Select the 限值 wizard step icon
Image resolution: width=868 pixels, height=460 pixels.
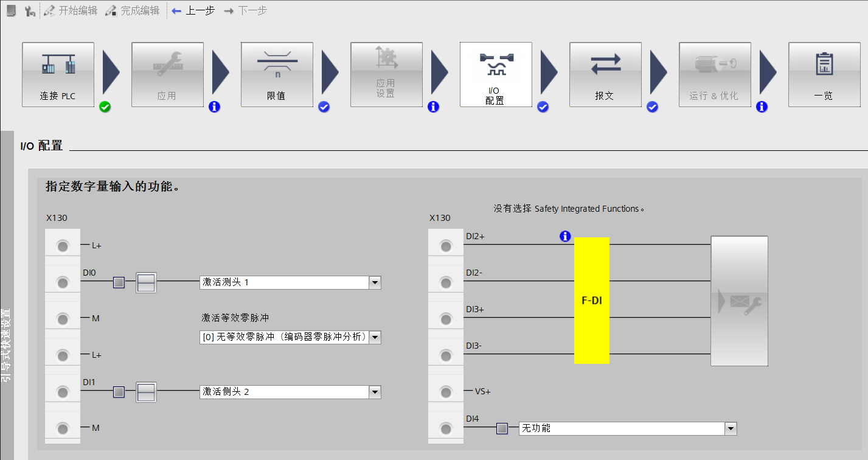tap(277, 74)
